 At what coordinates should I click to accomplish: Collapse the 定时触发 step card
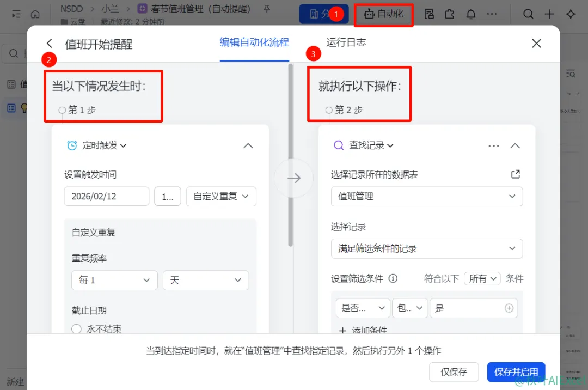click(248, 145)
